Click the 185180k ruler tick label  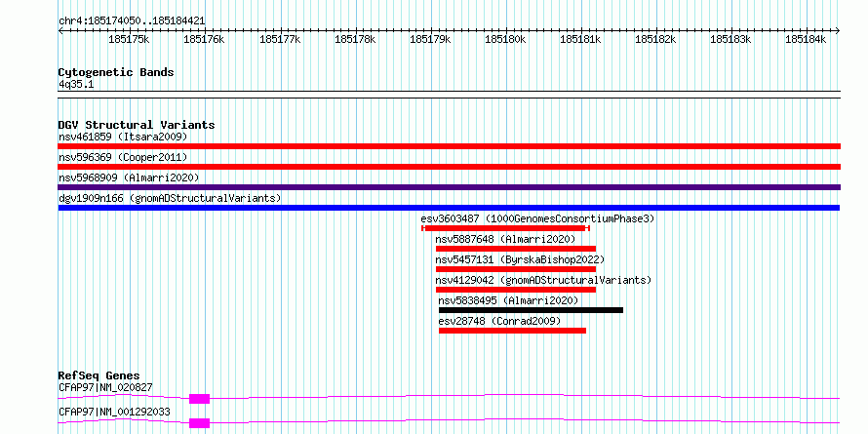(x=505, y=39)
